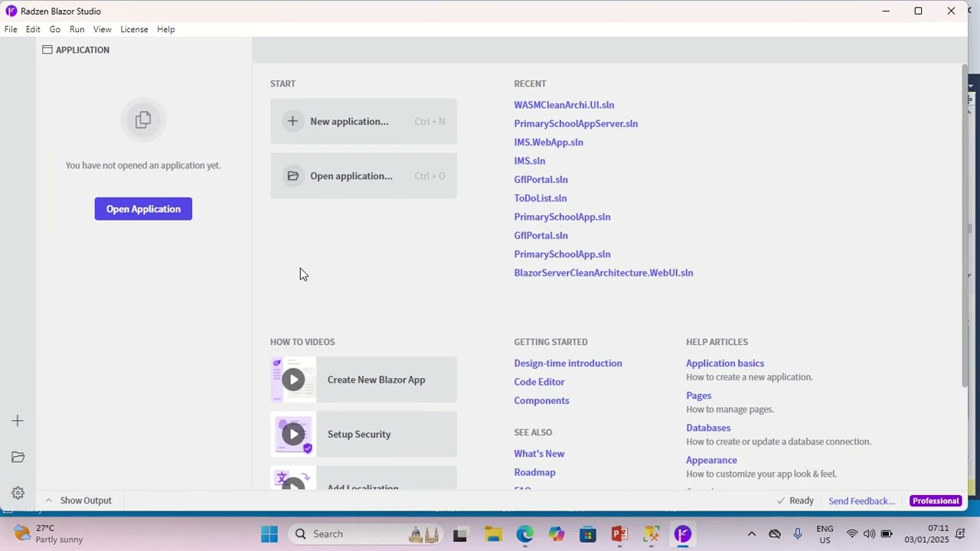Play the Create New Blazor App video
Viewport: 980px width, 551px height.
[293, 380]
